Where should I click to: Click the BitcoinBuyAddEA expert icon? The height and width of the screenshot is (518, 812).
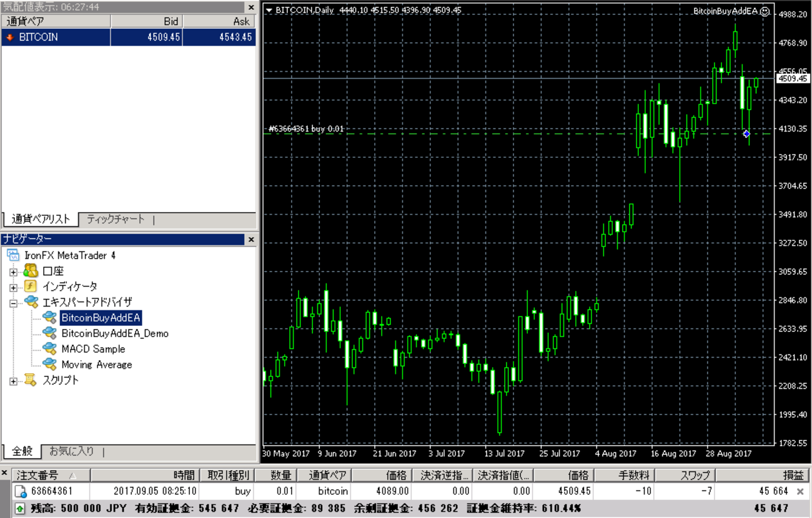point(49,318)
